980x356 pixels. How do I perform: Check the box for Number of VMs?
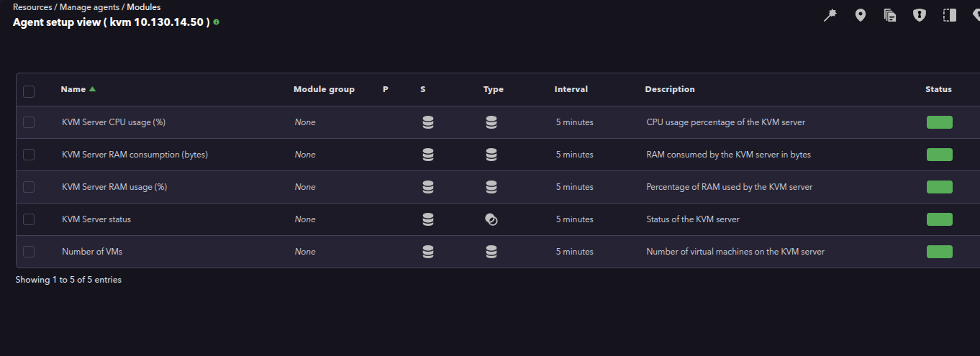point(29,252)
